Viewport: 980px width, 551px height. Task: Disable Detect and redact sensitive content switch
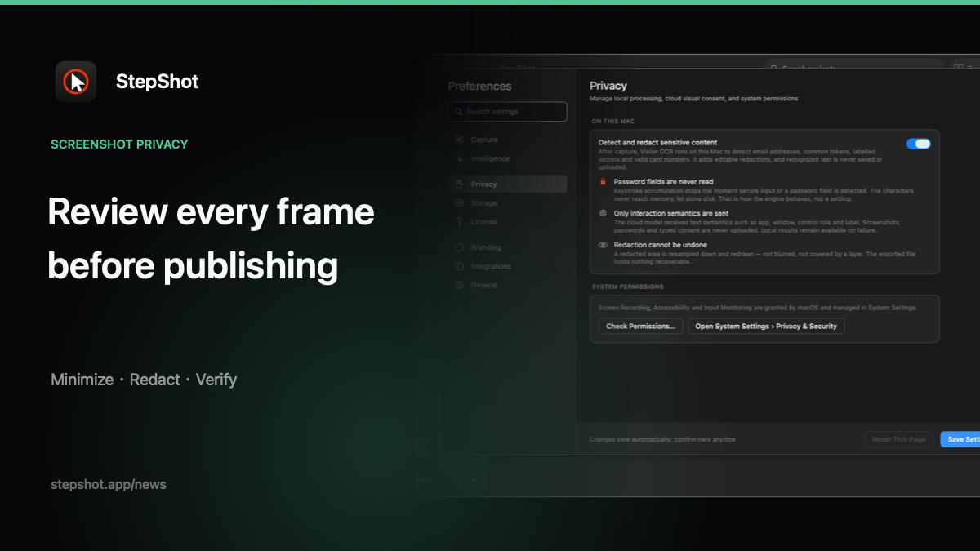point(919,144)
